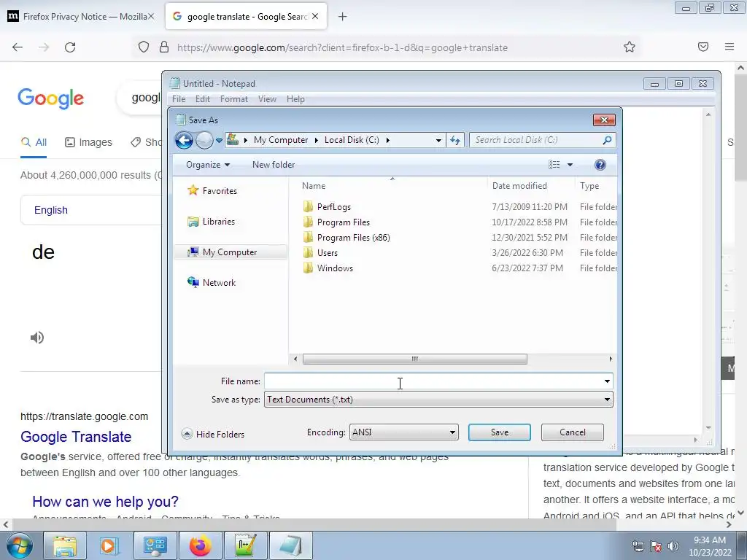
Task: Open Notepad Help menu
Action: (295, 99)
